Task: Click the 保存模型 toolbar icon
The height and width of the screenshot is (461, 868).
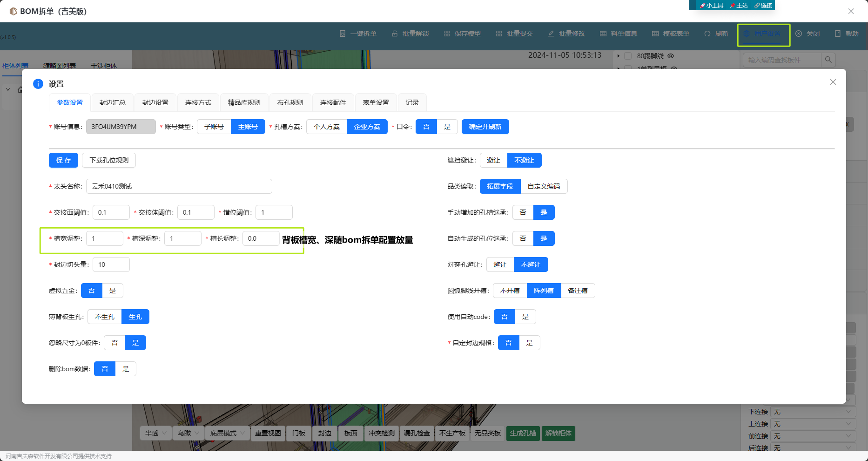Action: click(447, 34)
